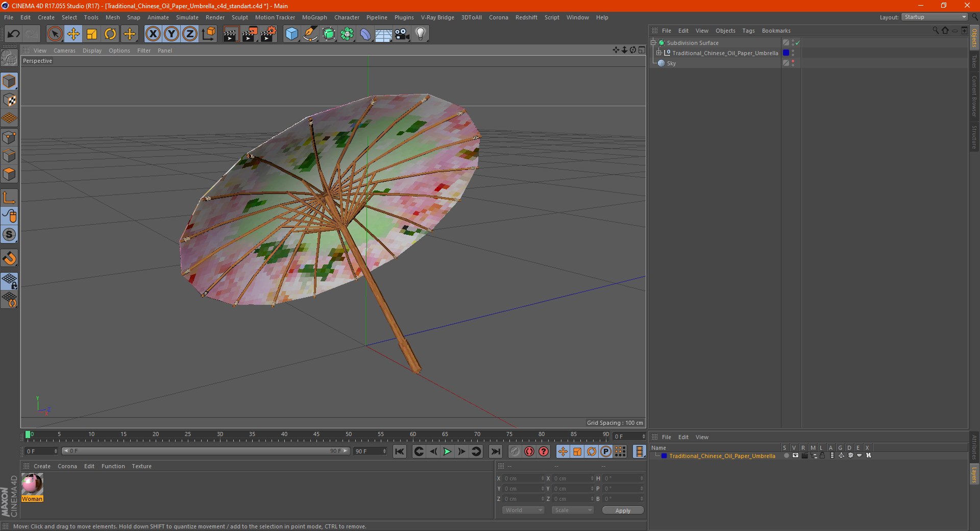The width and height of the screenshot is (980, 531).
Task: Toggle Locked Workplane icon
Action: [x=9, y=281]
